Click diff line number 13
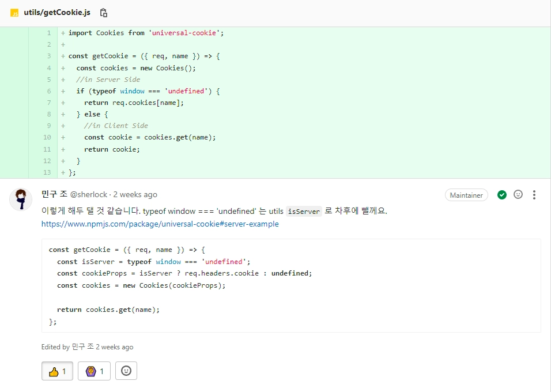This screenshot has height=392, width=551. tap(47, 172)
